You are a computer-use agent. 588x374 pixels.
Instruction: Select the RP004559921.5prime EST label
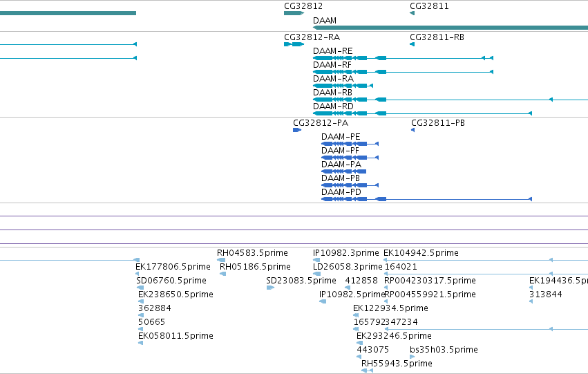[430, 295]
